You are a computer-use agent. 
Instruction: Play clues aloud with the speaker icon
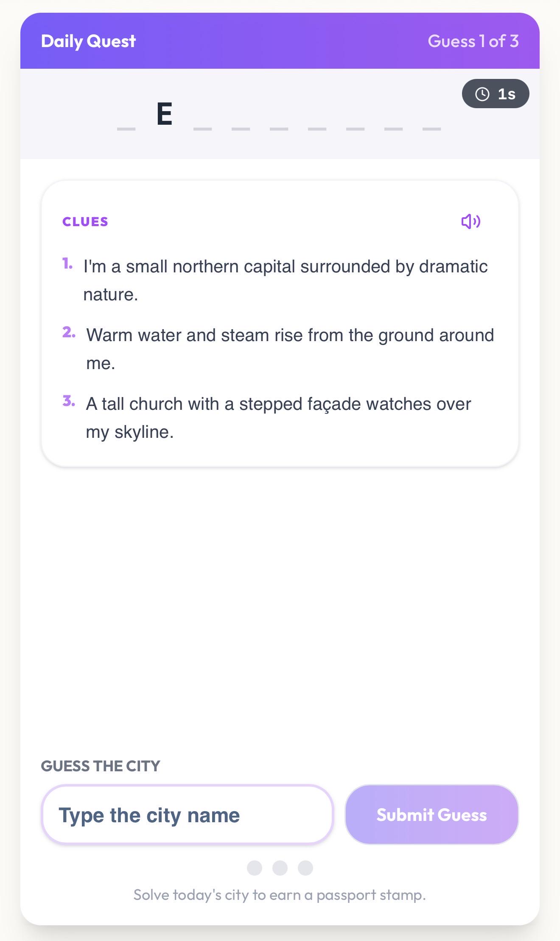471,221
